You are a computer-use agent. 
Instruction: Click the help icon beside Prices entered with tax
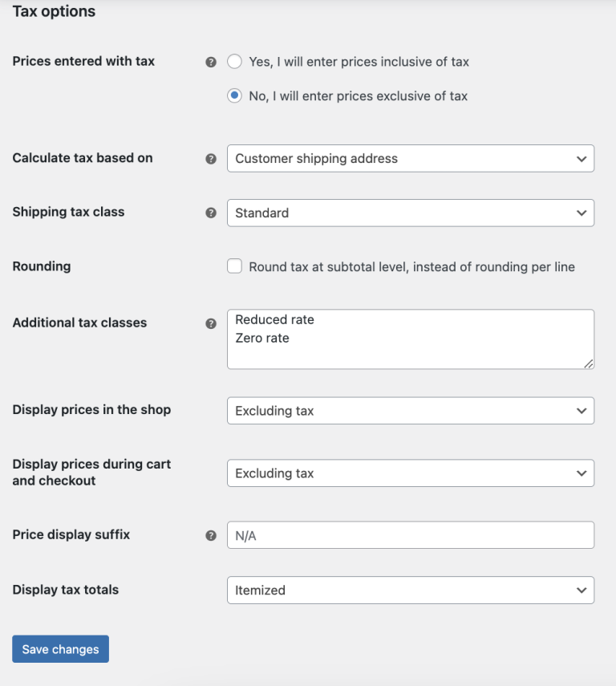[x=211, y=62]
